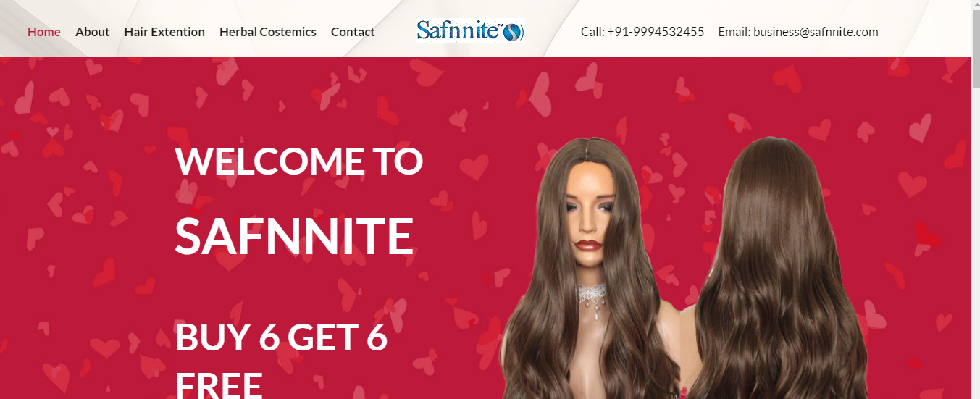
Task: Click the blue globe emblem beside Safnnite
Action: point(513,31)
